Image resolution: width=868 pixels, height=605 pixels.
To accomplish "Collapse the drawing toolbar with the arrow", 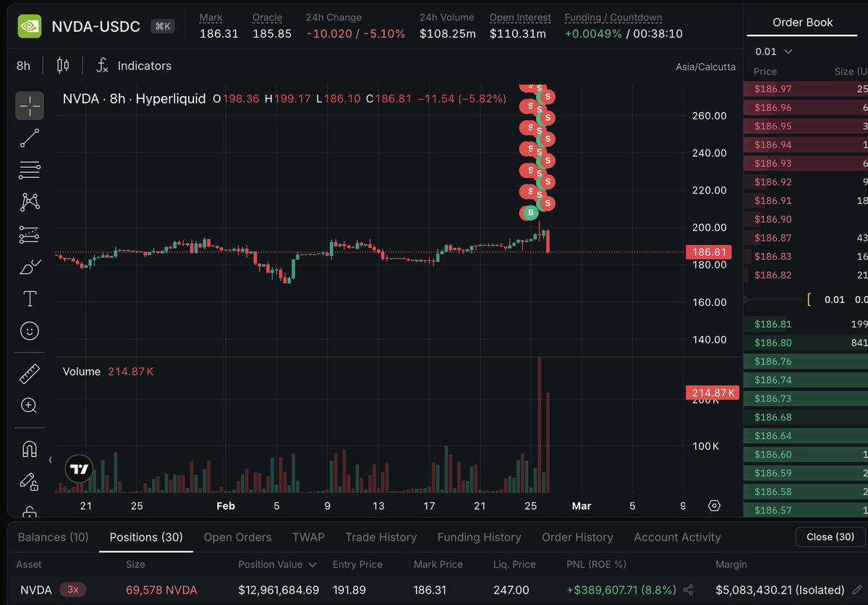I will tap(50, 460).
